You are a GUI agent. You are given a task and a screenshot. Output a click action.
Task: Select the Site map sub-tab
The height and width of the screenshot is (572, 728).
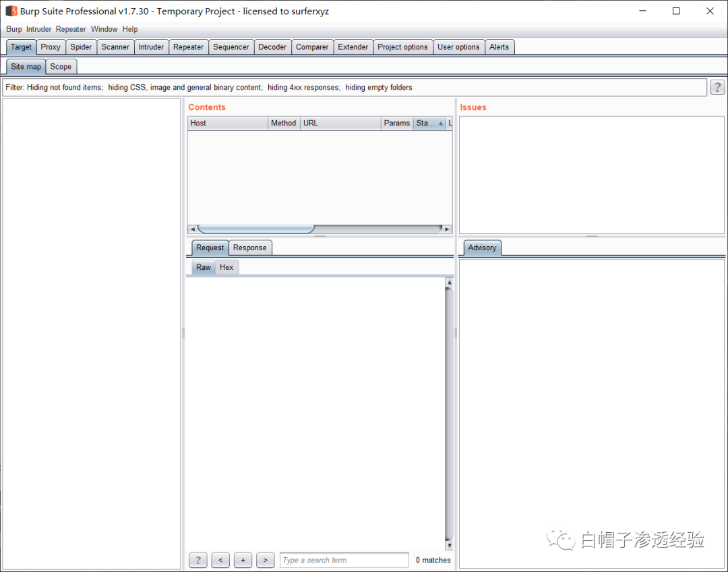pos(26,67)
